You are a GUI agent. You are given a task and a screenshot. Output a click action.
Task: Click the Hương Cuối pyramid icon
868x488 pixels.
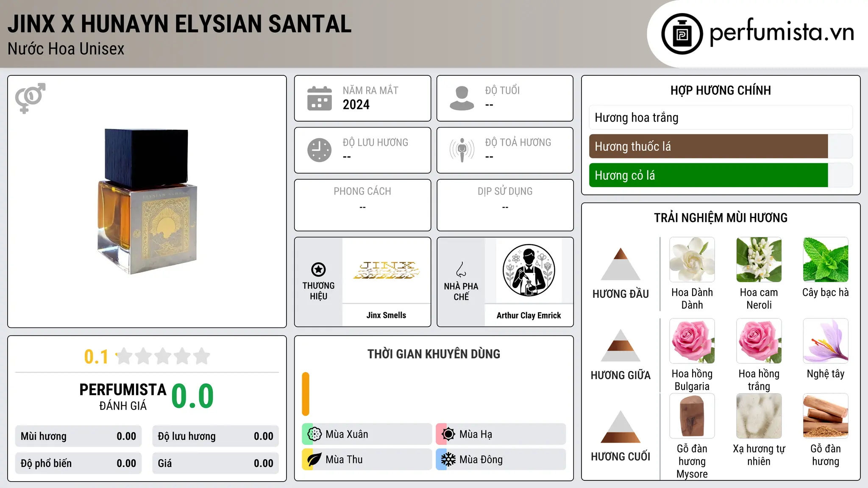tap(620, 427)
